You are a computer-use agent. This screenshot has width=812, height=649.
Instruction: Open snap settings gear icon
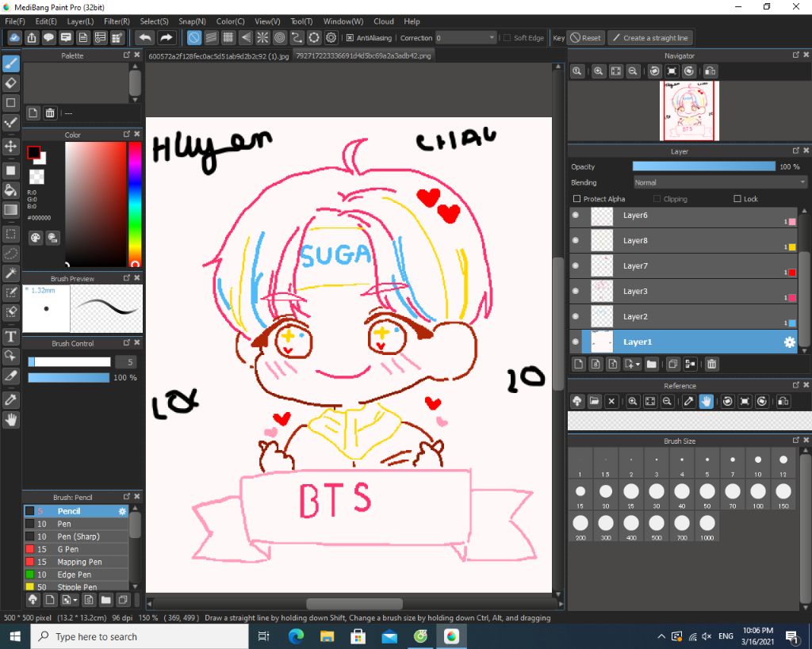tap(331, 38)
